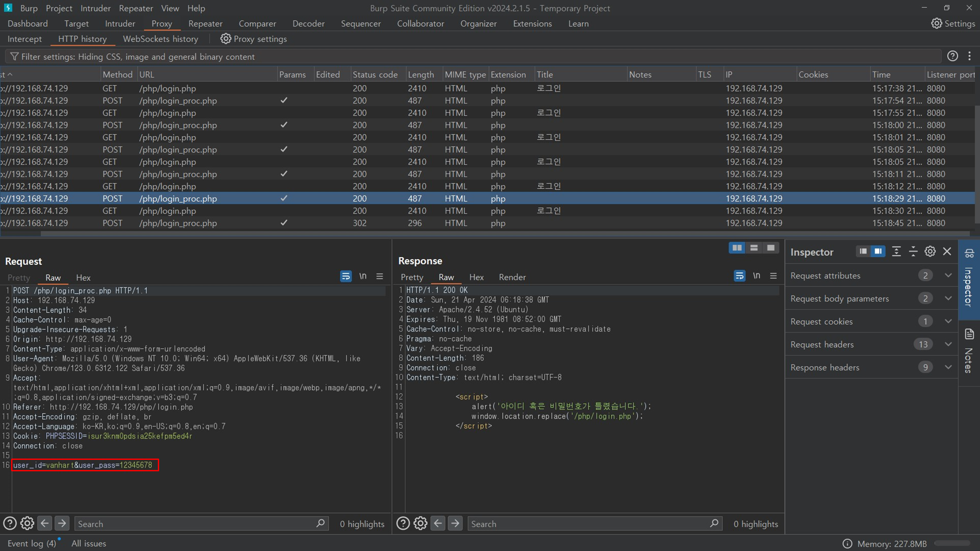Go to the next Response search match
This screenshot has height=551, width=980.
point(455,524)
